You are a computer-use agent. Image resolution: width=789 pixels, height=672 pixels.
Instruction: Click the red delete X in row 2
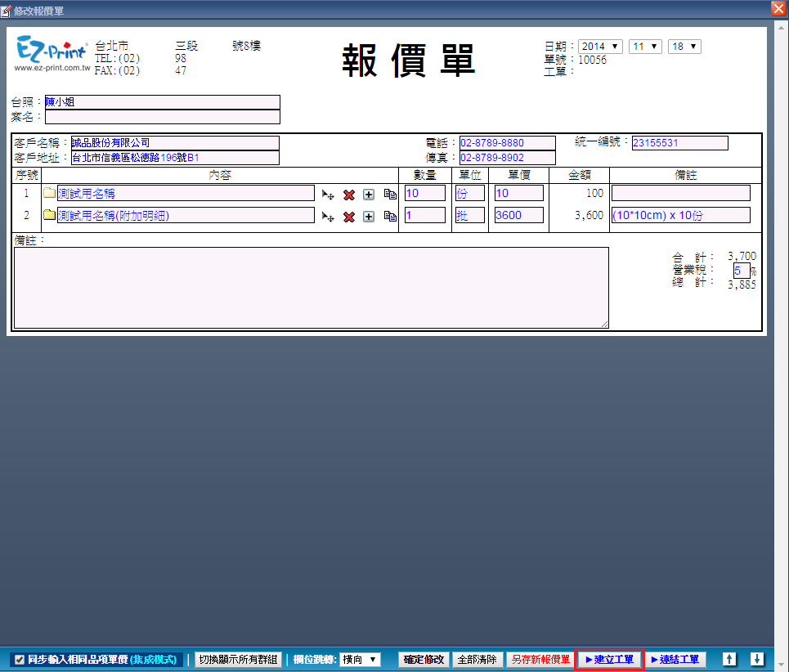coord(349,217)
